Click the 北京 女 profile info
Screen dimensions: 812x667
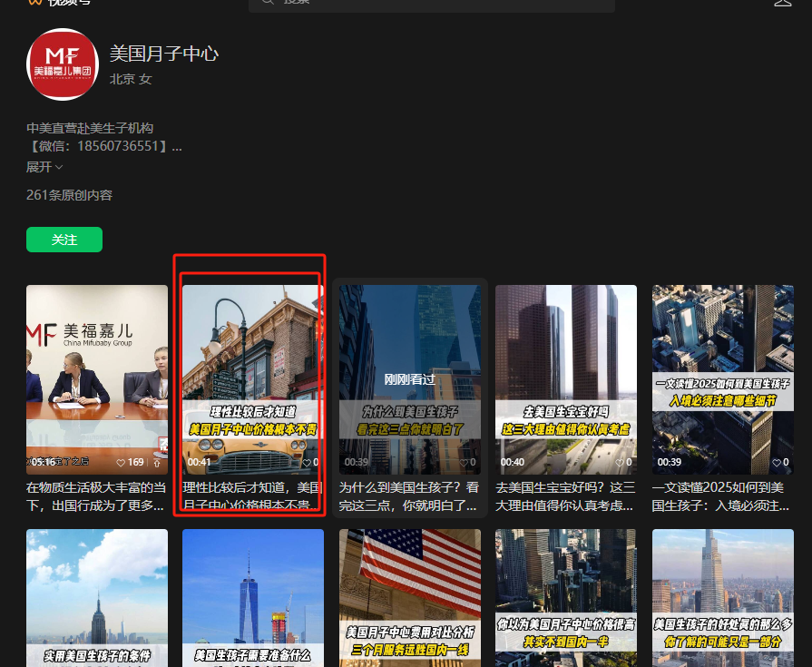[x=131, y=79]
